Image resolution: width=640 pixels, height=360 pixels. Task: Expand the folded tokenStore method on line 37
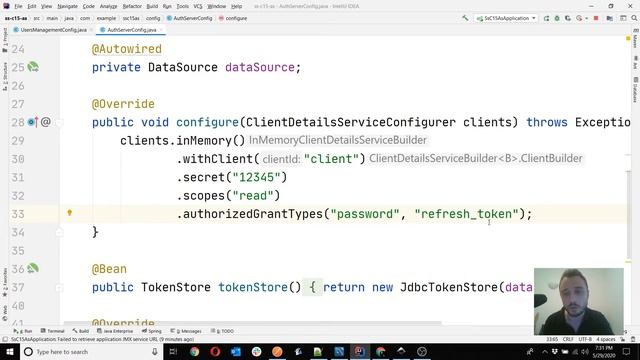click(59, 288)
